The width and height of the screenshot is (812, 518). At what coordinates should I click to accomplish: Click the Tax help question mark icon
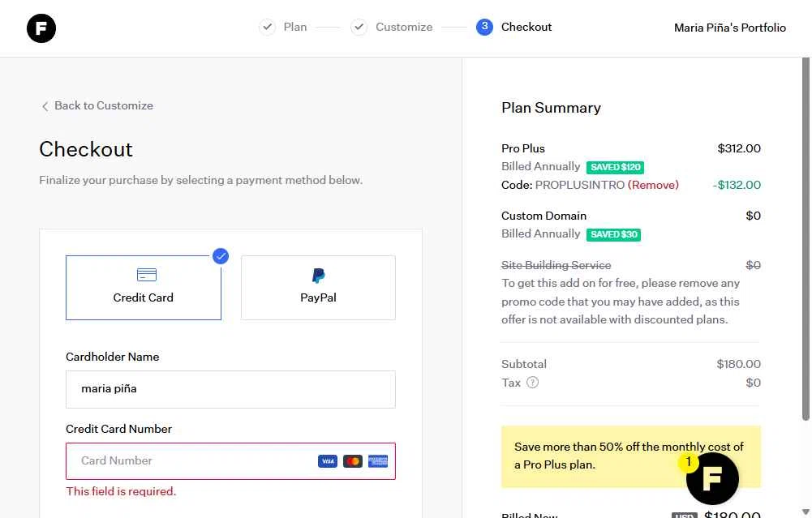532,383
